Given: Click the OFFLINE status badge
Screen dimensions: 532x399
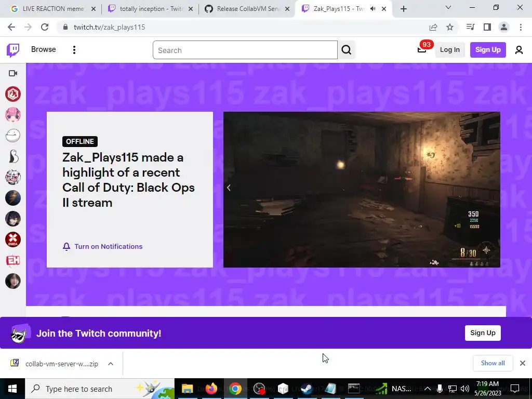Looking at the screenshot, I should point(80,141).
